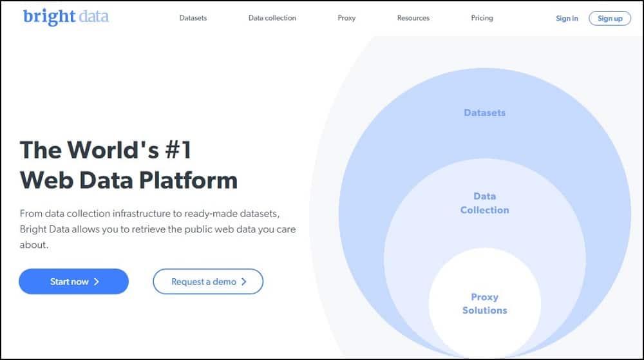
Task: Click the heading "The World's #1"
Action: point(106,150)
